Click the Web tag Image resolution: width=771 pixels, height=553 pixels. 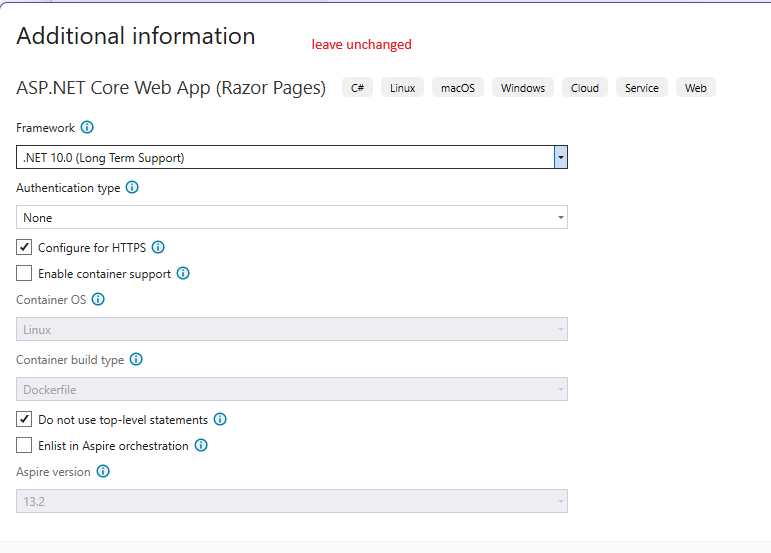pyautogui.click(x=696, y=87)
